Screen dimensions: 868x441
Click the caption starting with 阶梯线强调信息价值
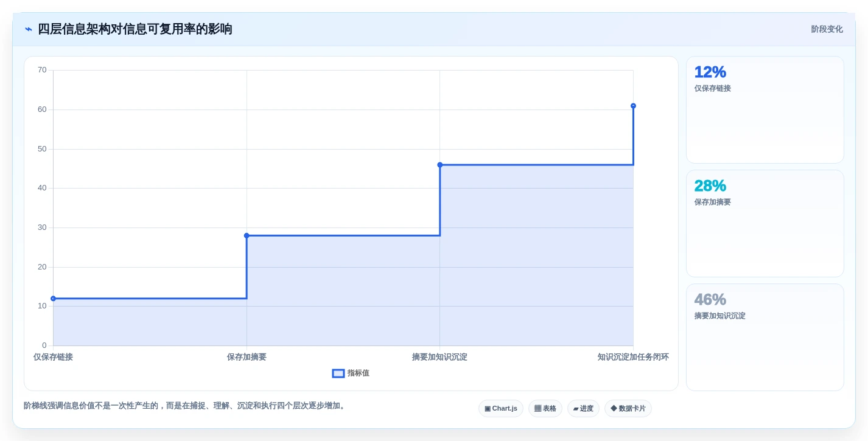[186, 406]
